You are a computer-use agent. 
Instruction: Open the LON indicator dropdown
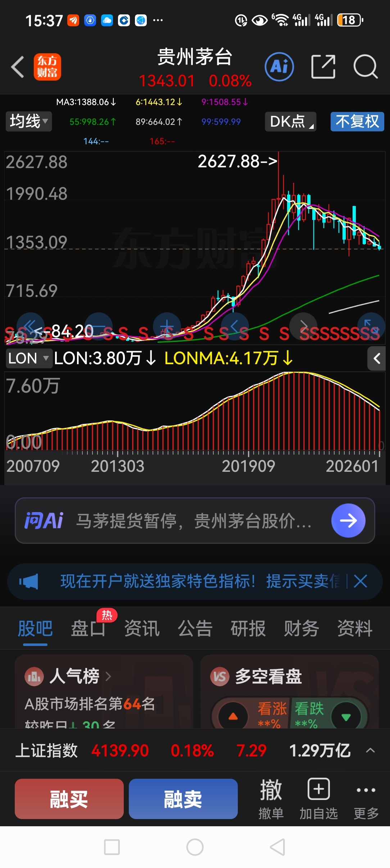pyautogui.click(x=29, y=358)
